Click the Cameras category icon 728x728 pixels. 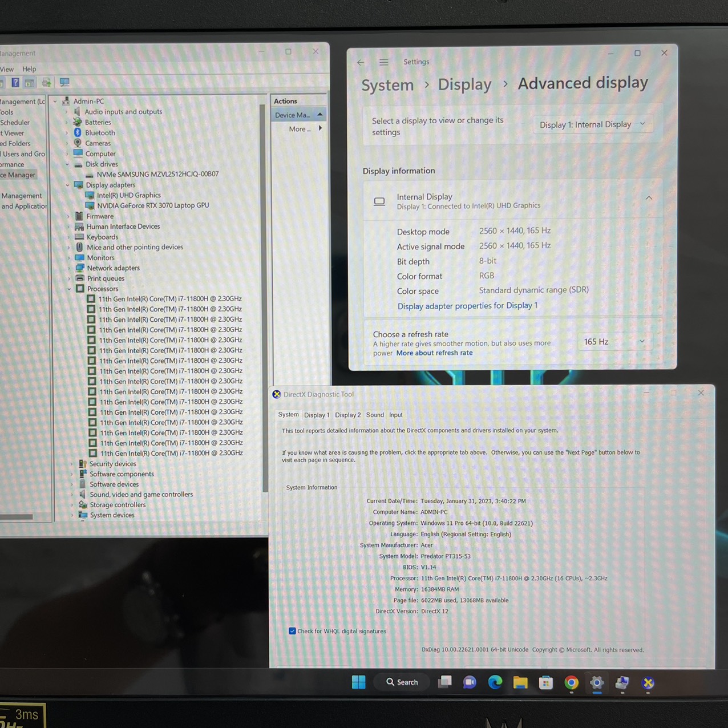pos(78,143)
